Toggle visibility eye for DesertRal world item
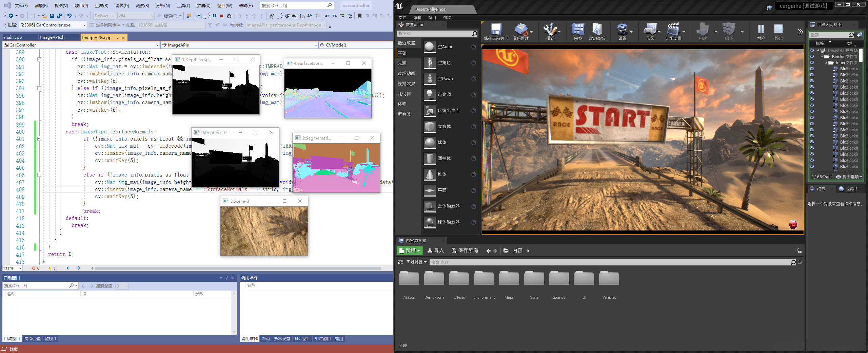 pyautogui.click(x=812, y=51)
